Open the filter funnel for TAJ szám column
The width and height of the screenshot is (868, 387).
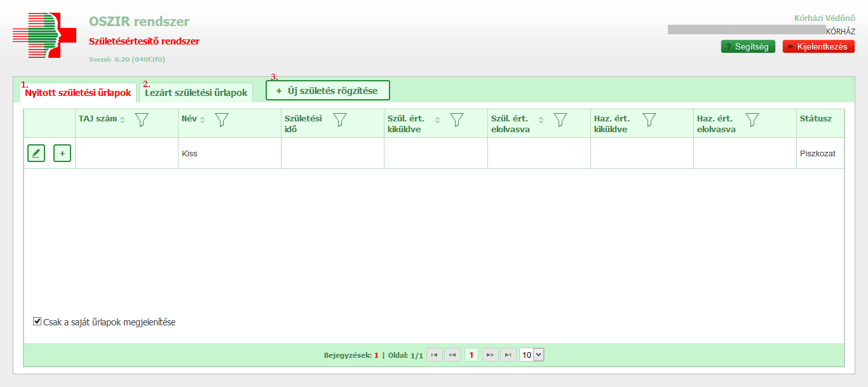(142, 119)
